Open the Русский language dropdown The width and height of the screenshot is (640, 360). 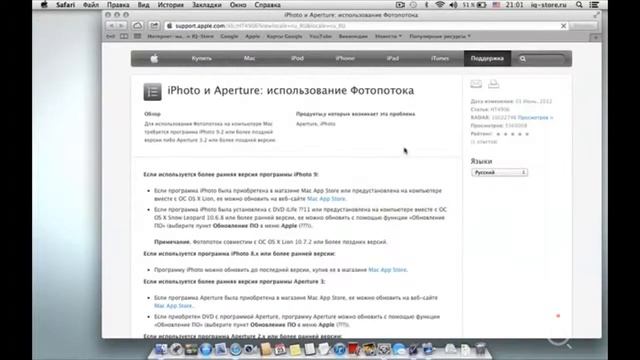coord(499,172)
